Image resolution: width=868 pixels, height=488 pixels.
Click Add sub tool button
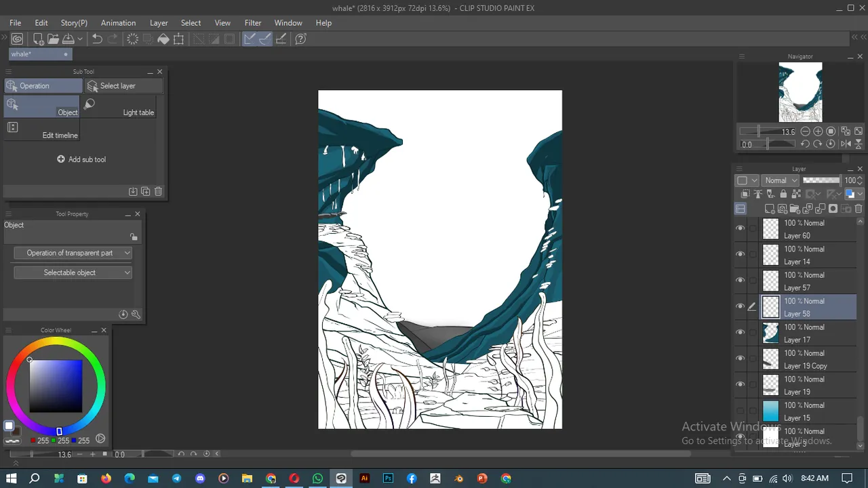[x=81, y=159]
